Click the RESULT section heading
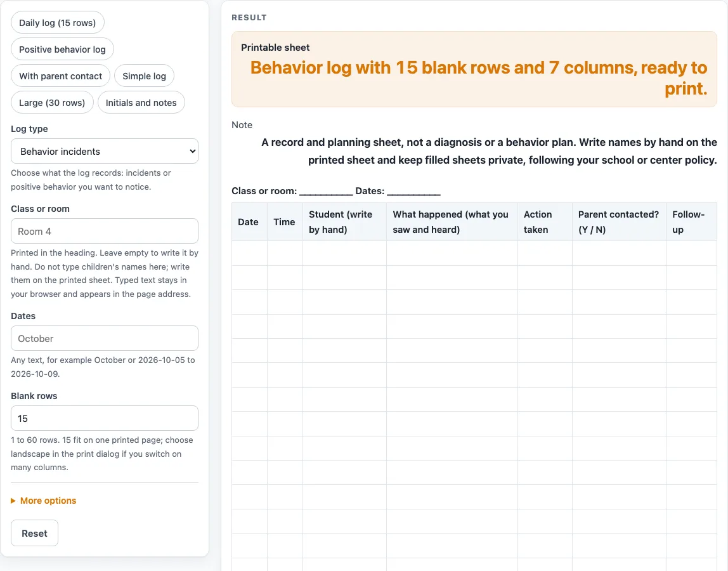This screenshot has height=571, width=728. click(249, 18)
